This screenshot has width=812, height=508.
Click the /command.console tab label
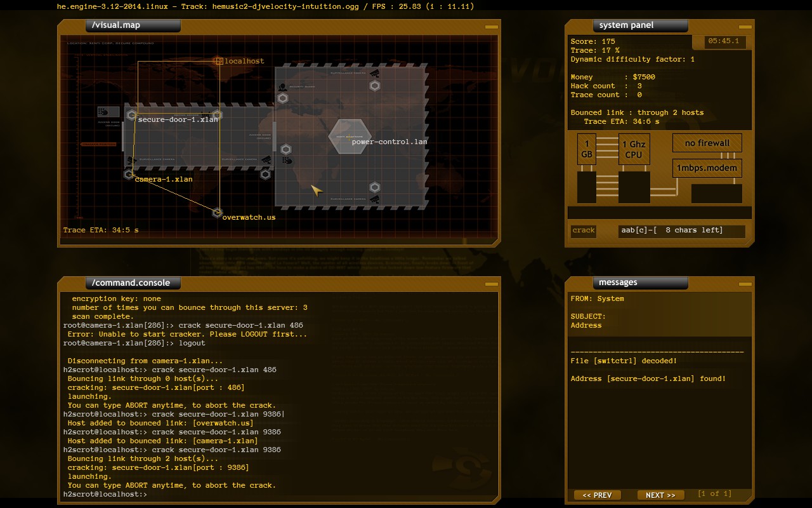pyautogui.click(x=132, y=283)
